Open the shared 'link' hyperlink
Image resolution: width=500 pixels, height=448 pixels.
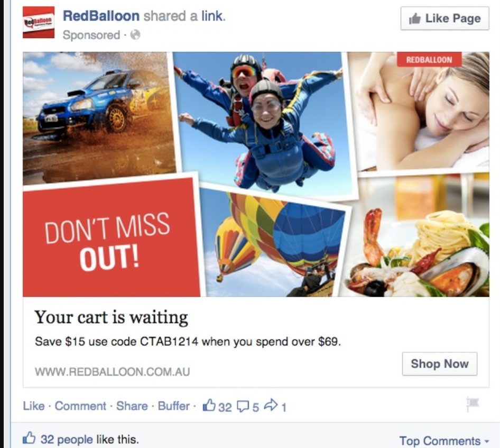pos(213,16)
